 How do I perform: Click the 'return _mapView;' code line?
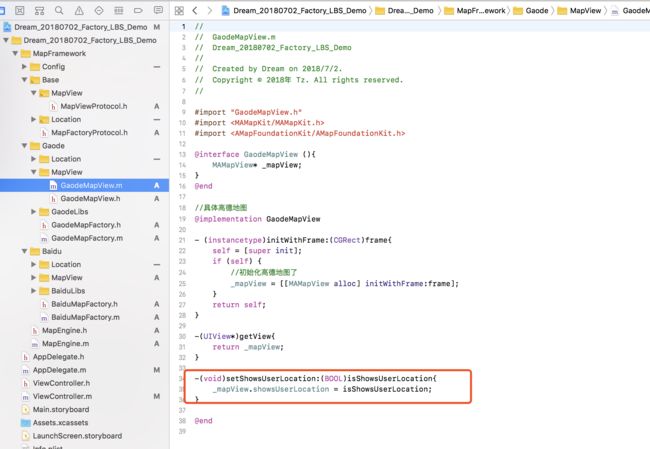[248, 347]
